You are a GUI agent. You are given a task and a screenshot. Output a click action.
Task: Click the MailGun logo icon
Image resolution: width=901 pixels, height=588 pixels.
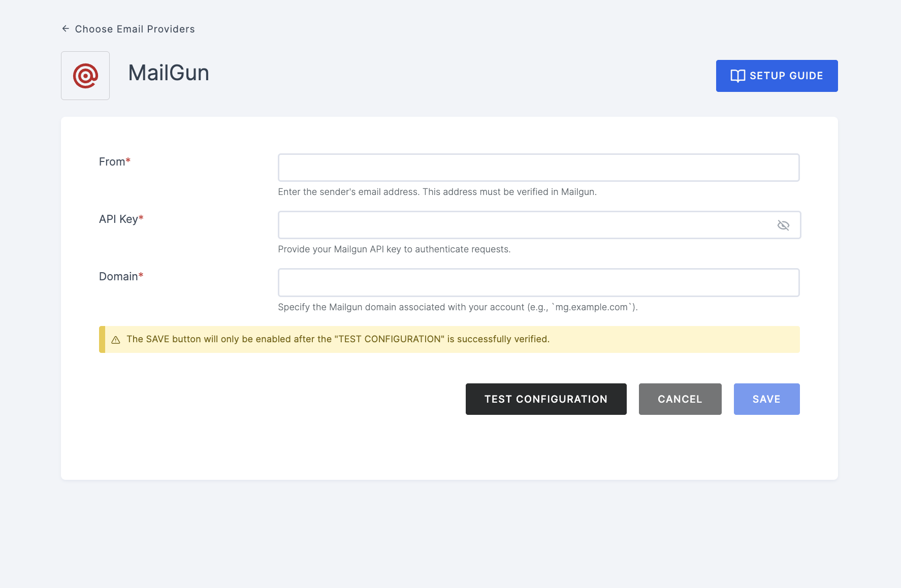85,76
